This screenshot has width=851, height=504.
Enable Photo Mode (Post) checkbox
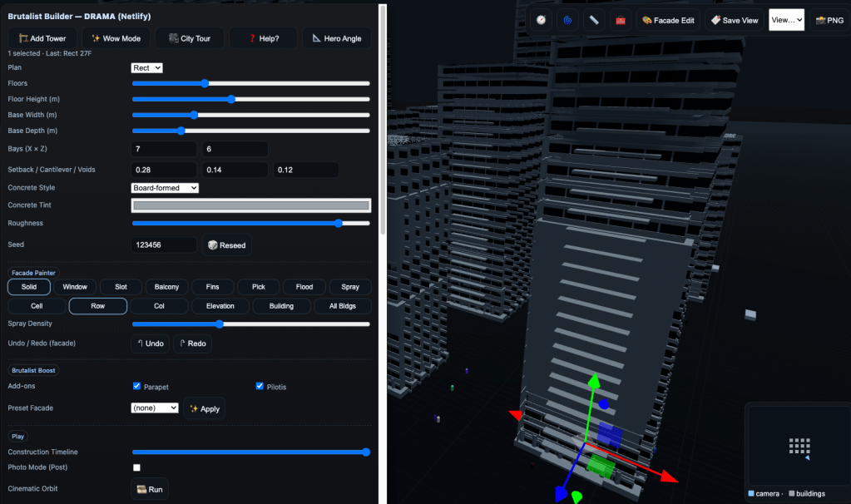(137, 467)
